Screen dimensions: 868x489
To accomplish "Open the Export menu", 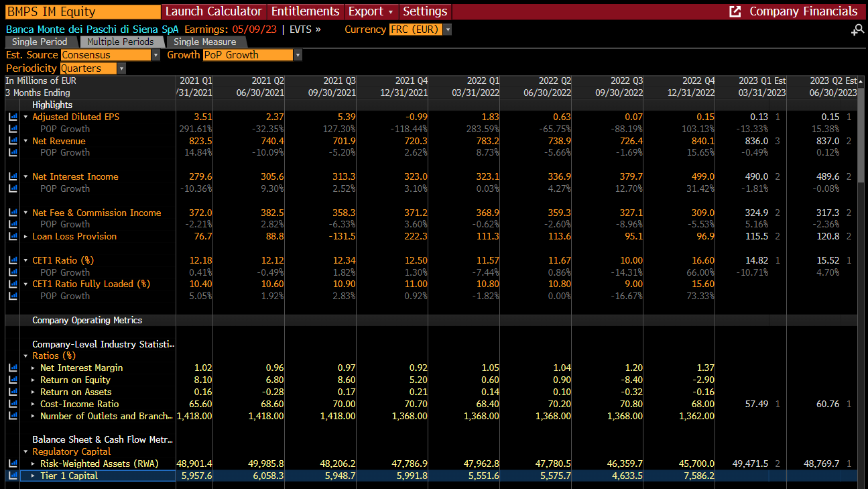I will (371, 11).
